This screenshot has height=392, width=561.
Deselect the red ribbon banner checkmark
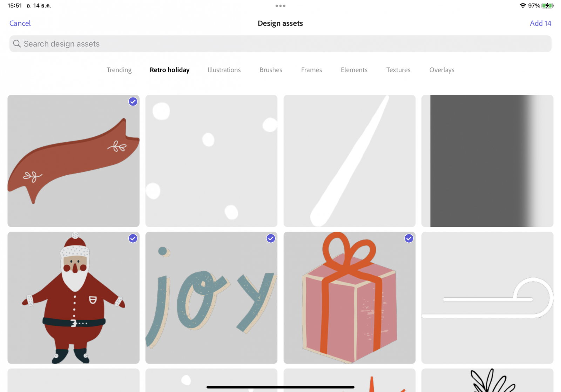coord(133,102)
